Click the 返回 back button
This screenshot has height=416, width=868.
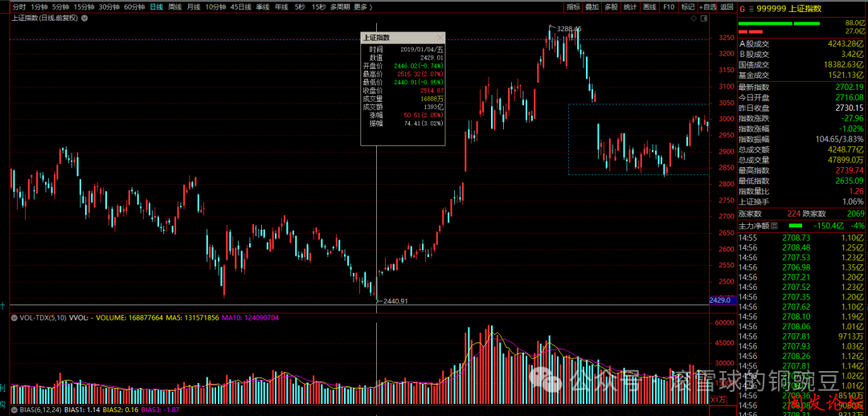(x=727, y=6)
